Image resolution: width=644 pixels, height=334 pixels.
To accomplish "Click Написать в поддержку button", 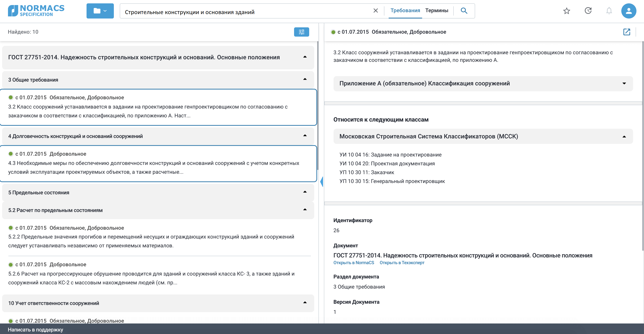I will click(x=35, y=330).
